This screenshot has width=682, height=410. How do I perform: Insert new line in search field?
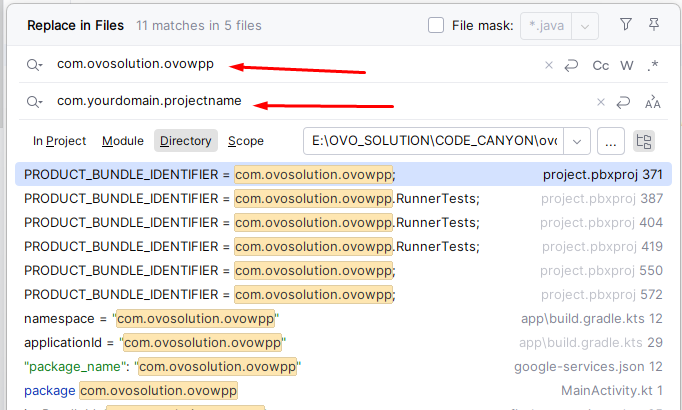(572, 65)
